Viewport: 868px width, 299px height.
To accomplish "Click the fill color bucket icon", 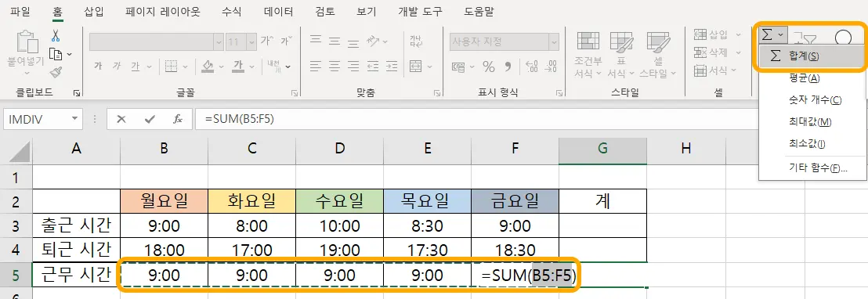I will 208,67.
